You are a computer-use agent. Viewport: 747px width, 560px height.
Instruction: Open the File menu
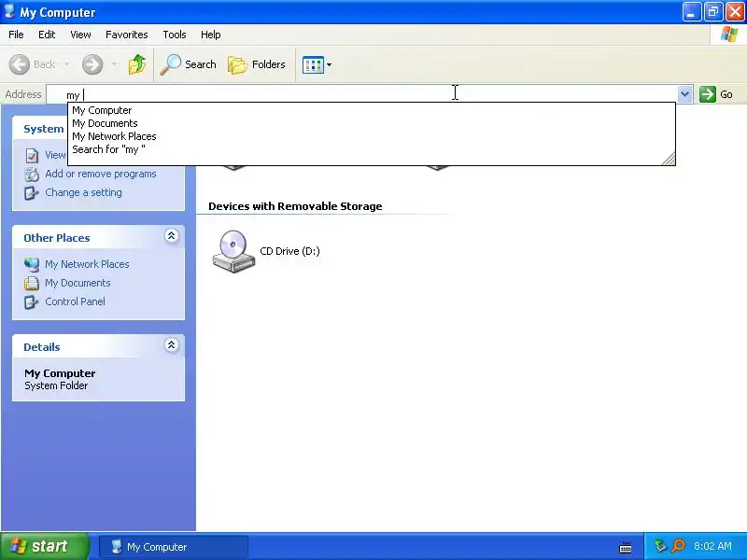click(16, 35)
